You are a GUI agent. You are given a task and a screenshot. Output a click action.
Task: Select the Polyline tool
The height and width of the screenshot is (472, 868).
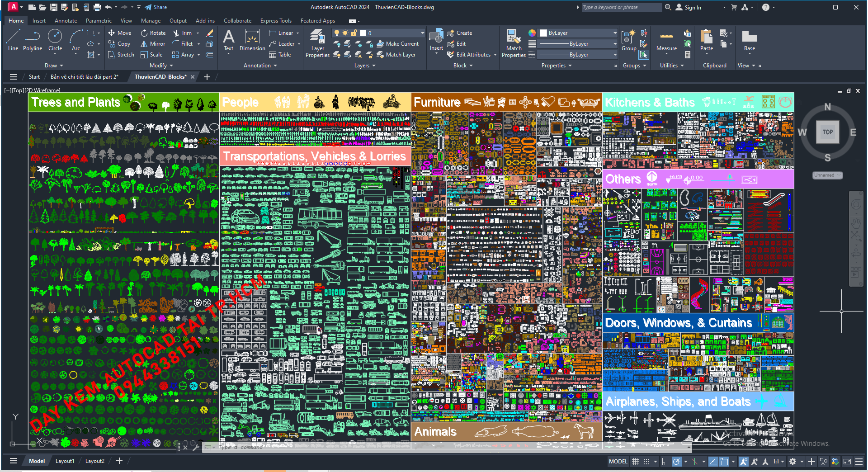tap(33, 40)
